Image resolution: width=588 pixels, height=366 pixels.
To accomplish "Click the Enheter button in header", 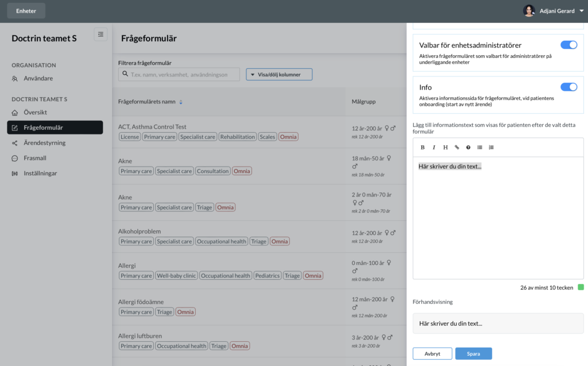I will [x=26, y=11].
